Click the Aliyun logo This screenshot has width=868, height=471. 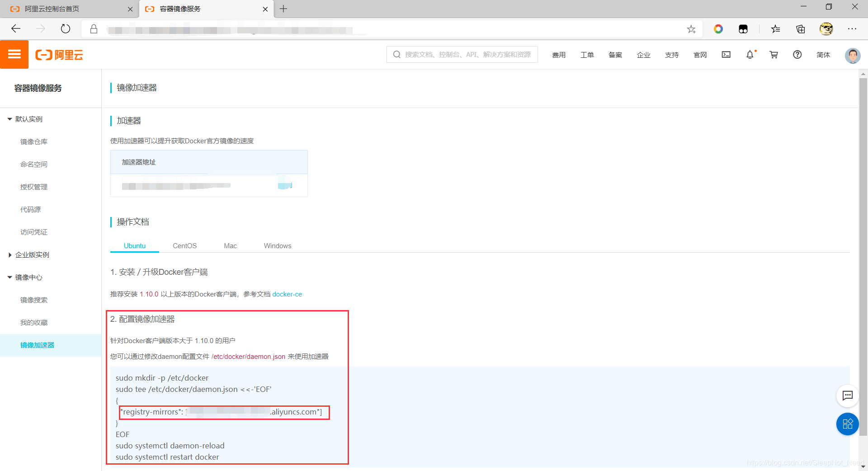tap(59, 55)
